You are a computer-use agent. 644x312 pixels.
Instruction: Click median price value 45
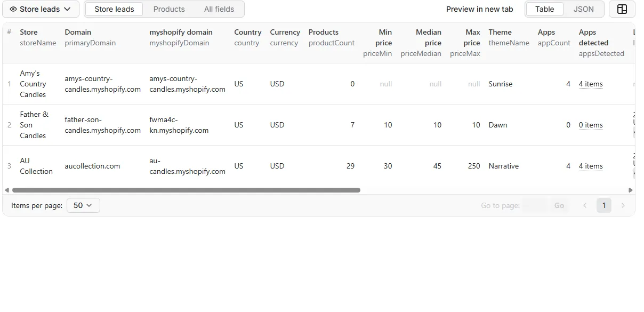(437, 166)
